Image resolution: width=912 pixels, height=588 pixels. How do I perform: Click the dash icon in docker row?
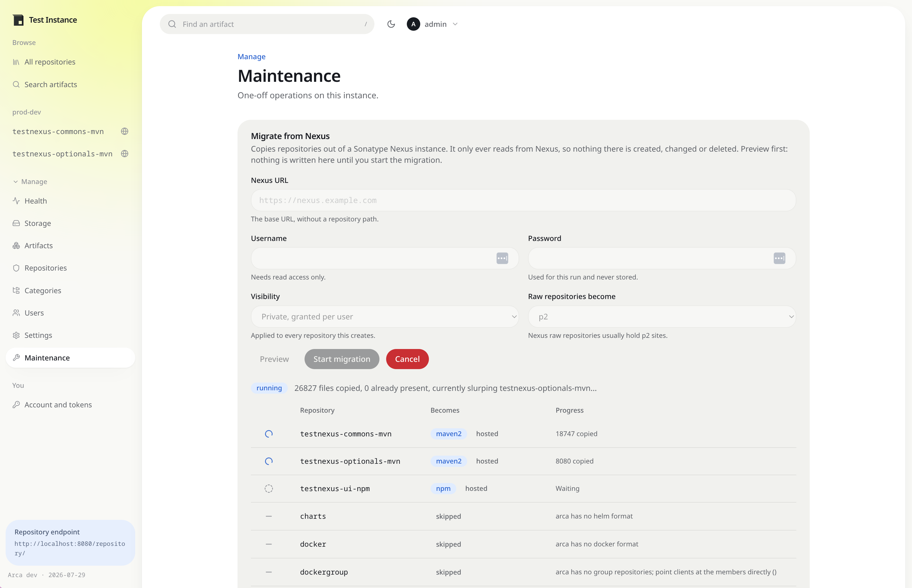269,544
